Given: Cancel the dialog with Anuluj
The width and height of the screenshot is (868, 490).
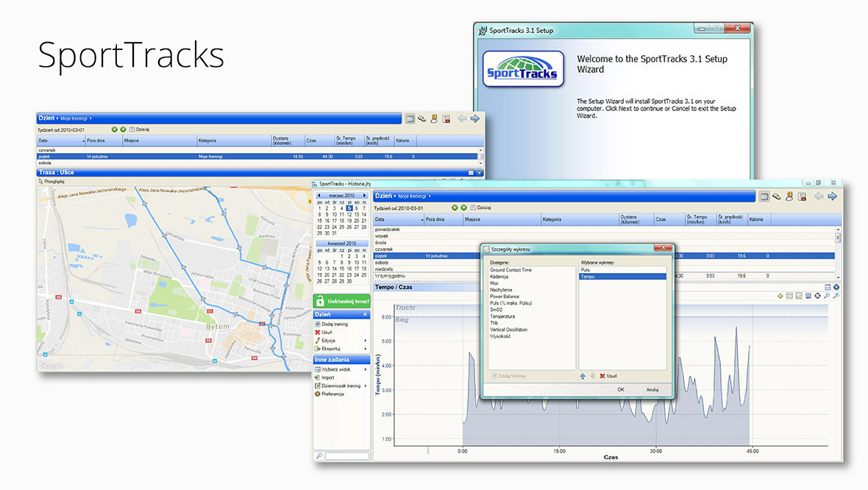Looking at the screenshot, I should click(652, 390).
